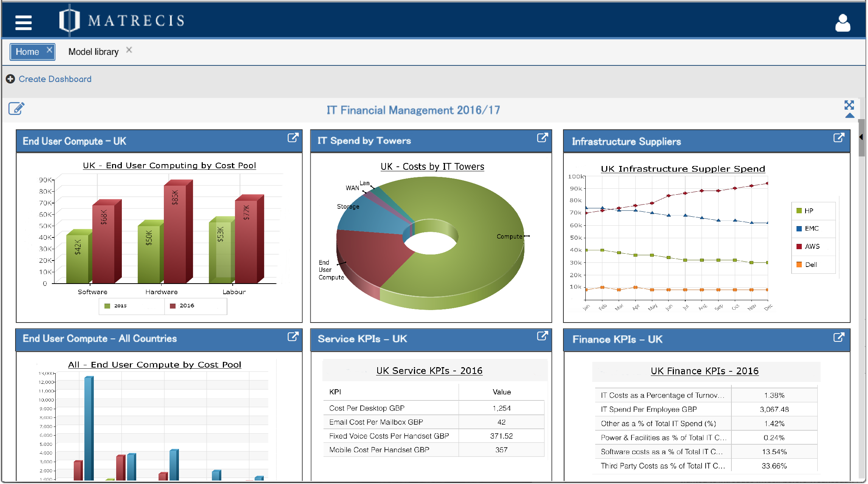Open End User Compute – UK in popout
The width and height of the screenshot is (868, 484).
coord(293,138)
